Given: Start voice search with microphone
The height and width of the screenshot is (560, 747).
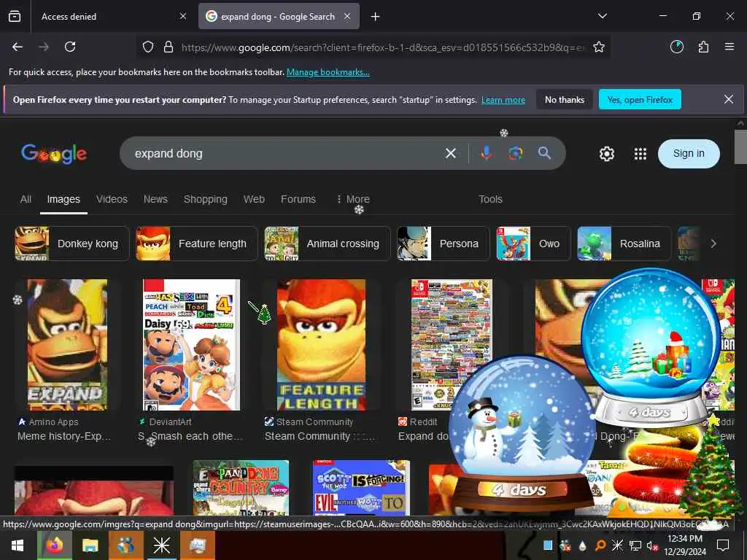Looking at the screenshot, I should (x=486, y=153).
